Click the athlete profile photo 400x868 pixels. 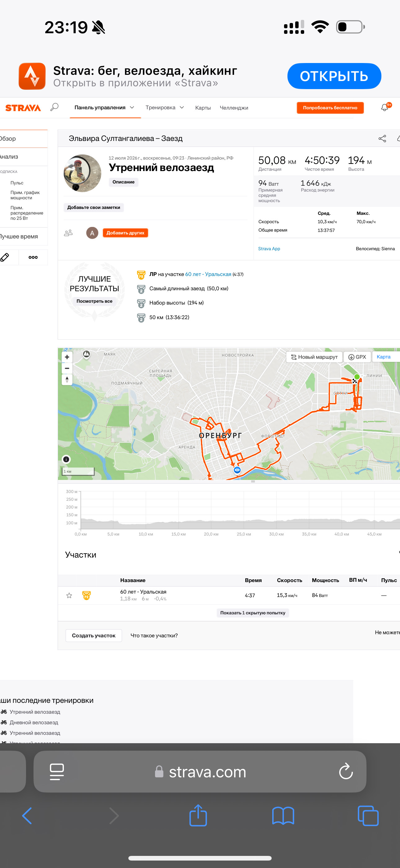tap(82, 173)
